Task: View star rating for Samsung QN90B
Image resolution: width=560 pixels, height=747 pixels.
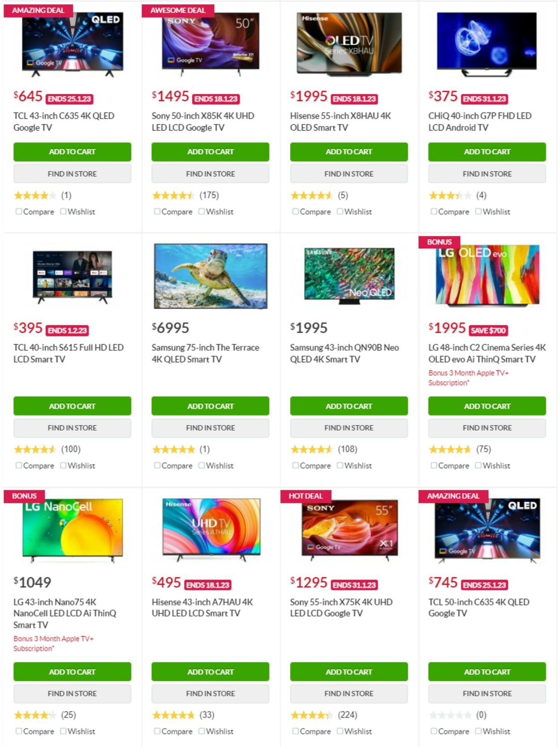Action: [311, 449]
